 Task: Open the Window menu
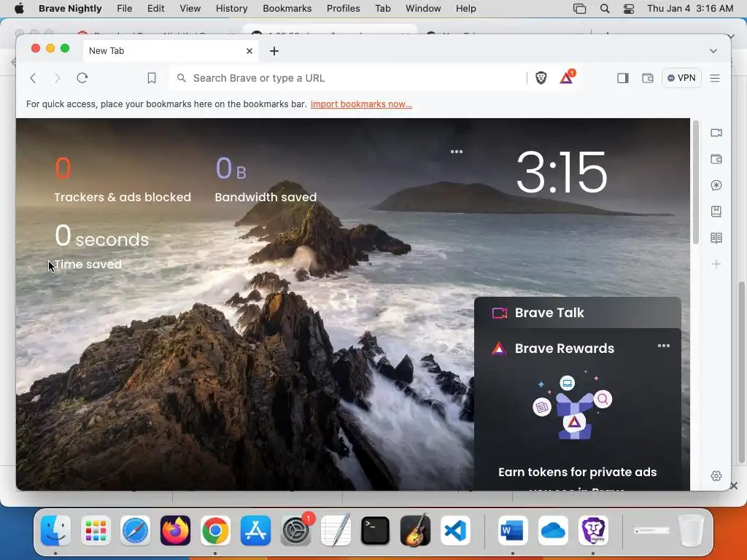[x=423, y=8]
